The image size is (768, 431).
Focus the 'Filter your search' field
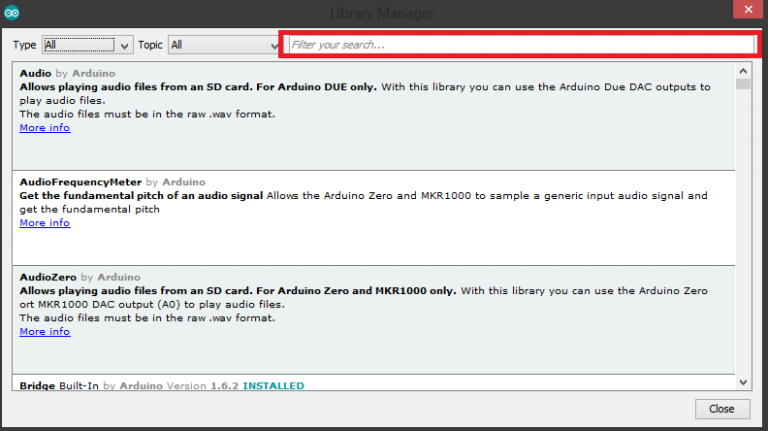(x=520, y=45)
